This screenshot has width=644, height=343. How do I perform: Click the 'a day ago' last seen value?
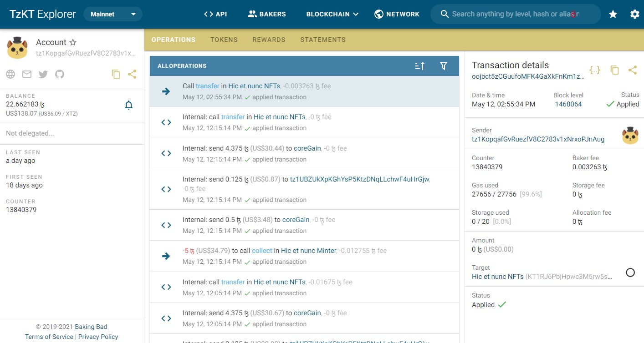[20, 161]
